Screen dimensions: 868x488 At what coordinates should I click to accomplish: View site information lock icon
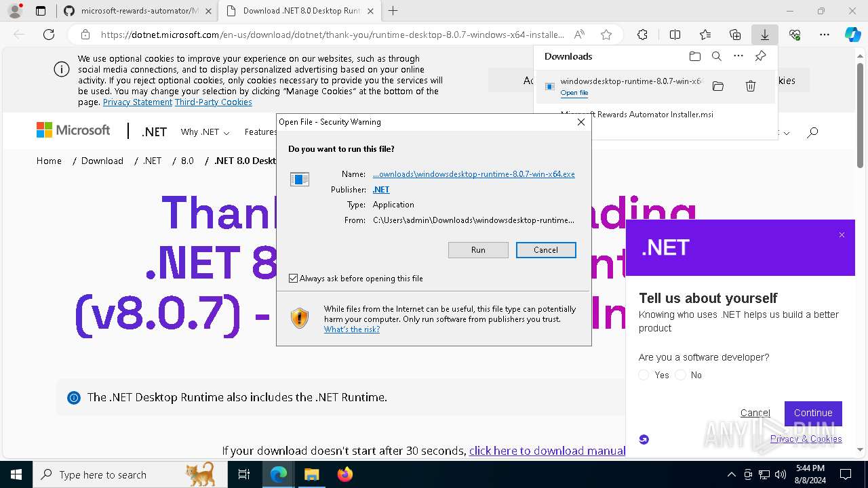(85, 35)
